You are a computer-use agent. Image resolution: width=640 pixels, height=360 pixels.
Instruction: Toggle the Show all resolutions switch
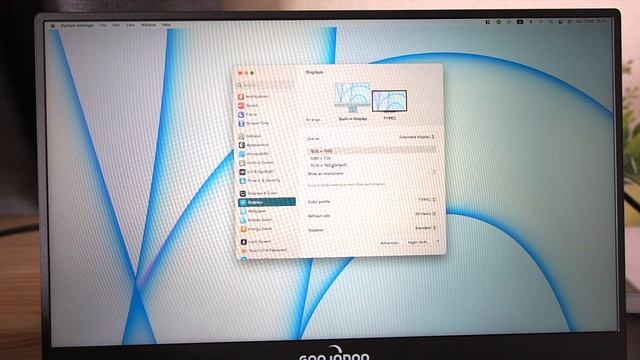[x=432, y=172]
